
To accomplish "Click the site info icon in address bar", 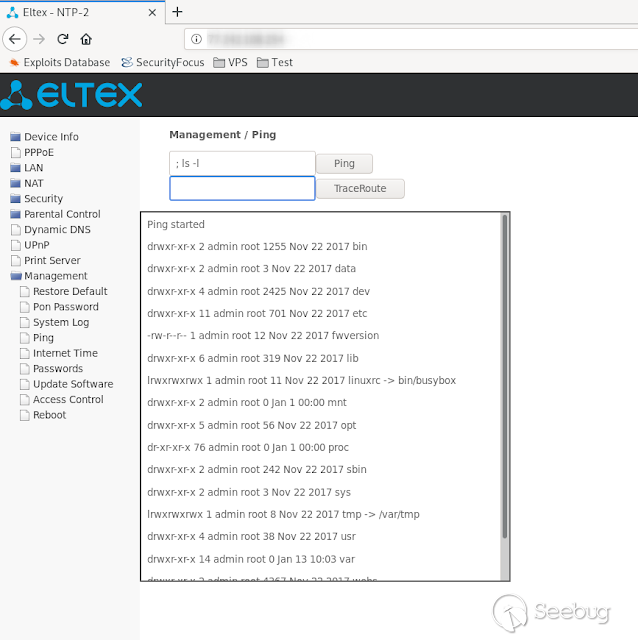I will coord(196,39).
